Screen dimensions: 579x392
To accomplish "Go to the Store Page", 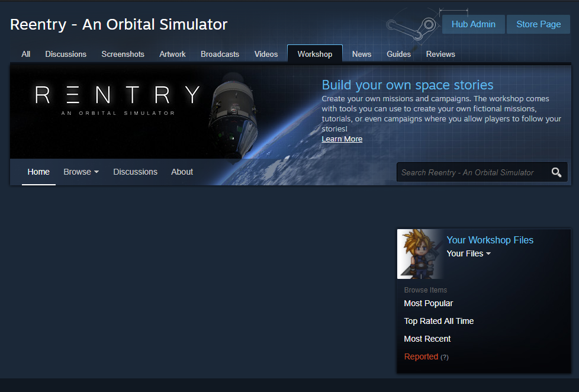I will (x=538, y=24).
